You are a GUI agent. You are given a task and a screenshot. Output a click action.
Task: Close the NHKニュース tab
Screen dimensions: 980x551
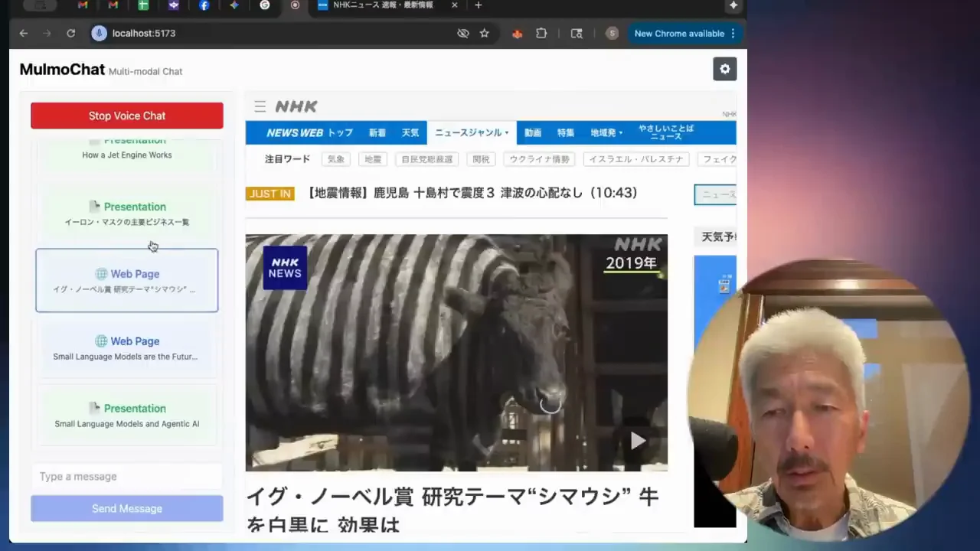click(455, 5)
